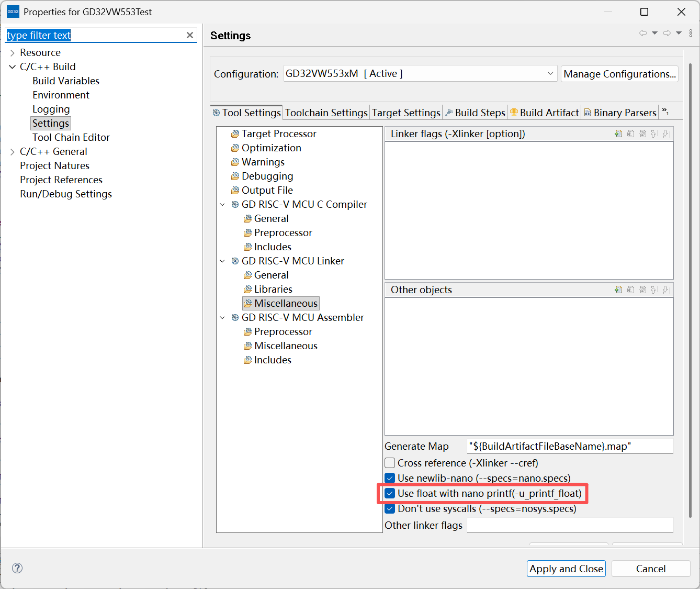Screen dimensions: 700x589
Task: Click the Generate Map input field
Action: pos(570,446)
